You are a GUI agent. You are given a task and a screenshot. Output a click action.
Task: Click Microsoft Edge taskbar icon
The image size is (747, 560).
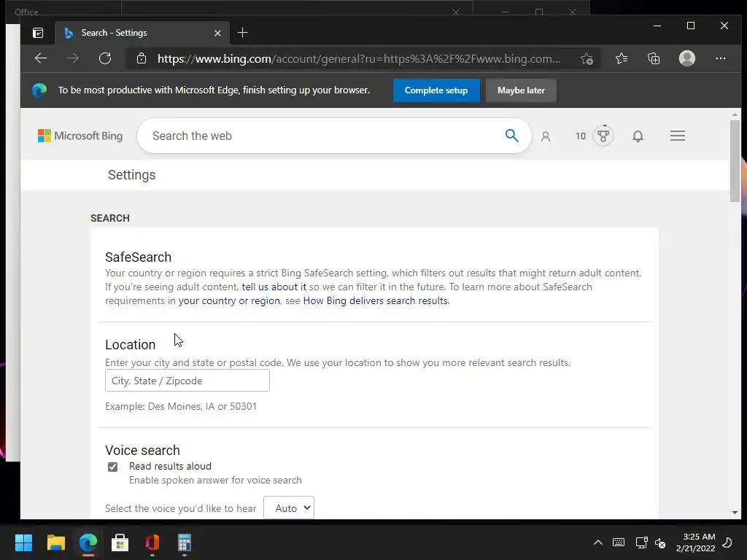88,542
